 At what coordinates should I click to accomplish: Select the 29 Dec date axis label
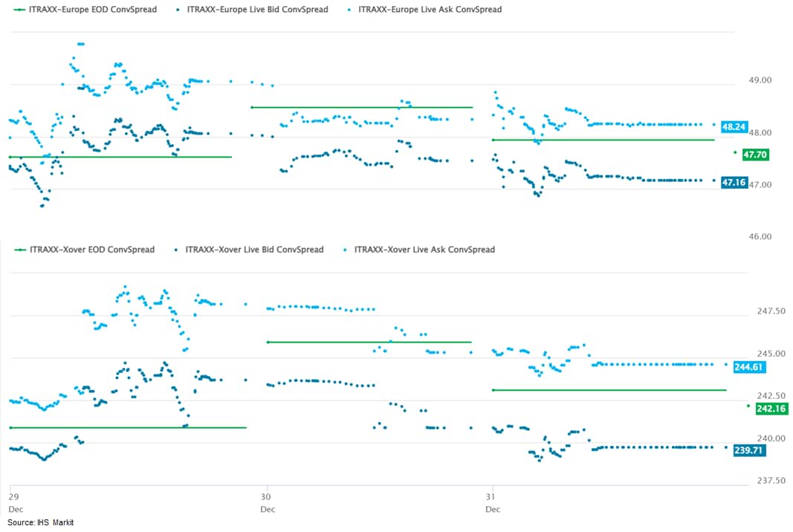(14, 502)
